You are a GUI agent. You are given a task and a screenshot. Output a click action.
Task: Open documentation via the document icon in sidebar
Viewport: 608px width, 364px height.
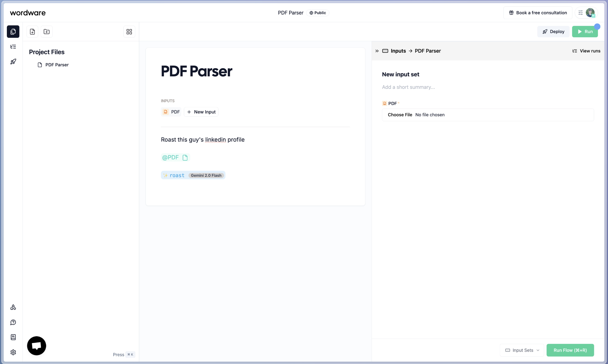(13, 337)
